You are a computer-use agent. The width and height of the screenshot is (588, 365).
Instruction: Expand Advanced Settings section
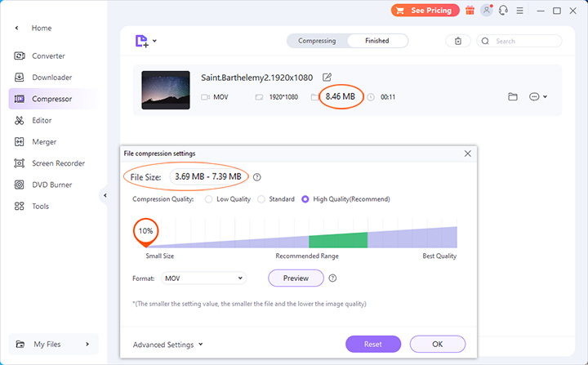point(167,345)
